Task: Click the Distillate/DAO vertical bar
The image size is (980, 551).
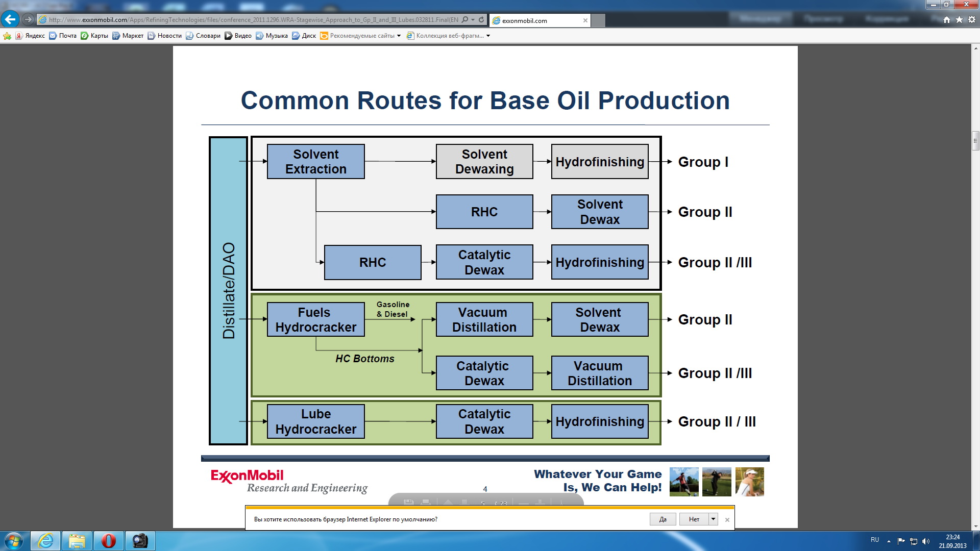Action: [228, 291]
